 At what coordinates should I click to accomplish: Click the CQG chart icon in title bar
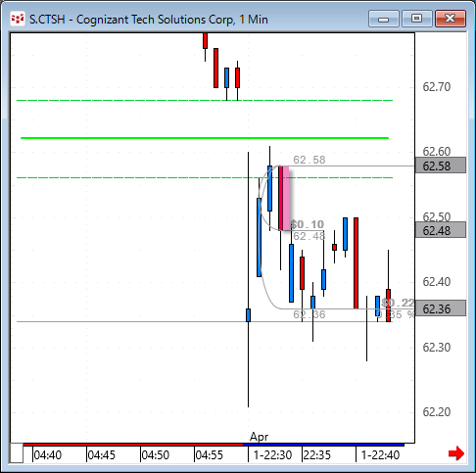(18, 20)
